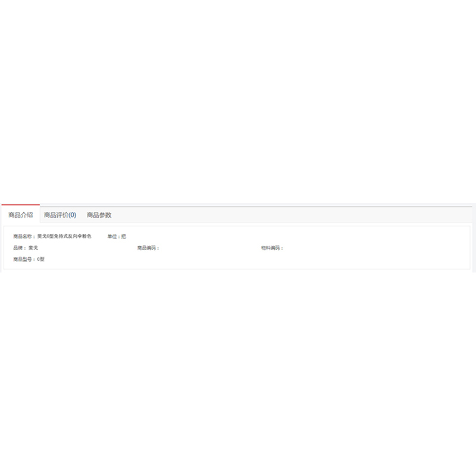Click the red line above 商品介绍
The width and height of the screenshot is (476, 476).
point(20,205)
